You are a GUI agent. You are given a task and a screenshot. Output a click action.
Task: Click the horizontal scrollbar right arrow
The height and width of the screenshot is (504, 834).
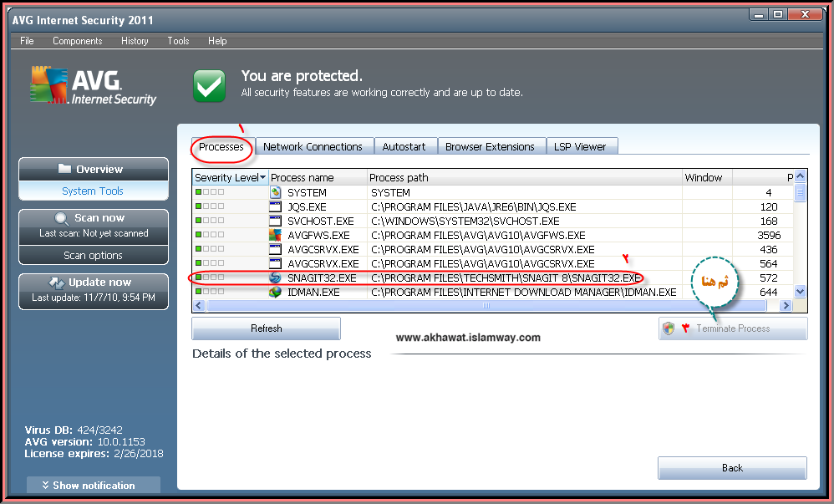[x=786, y=305]
